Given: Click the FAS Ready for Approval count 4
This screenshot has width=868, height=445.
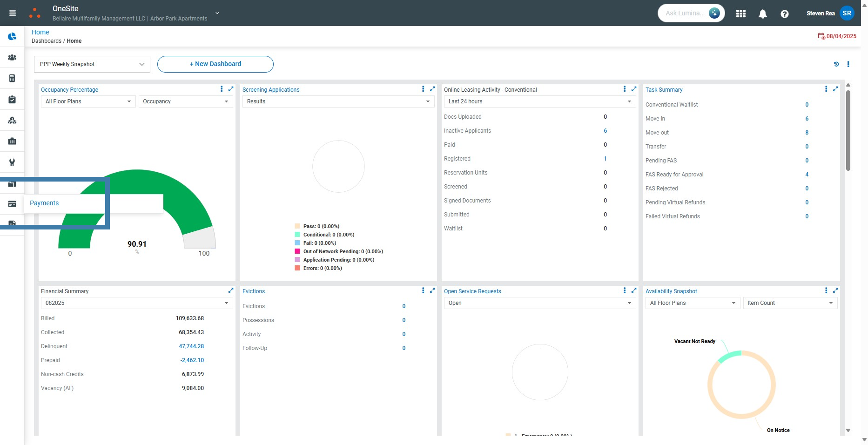Looking at the screenshot, I should [x=807, y=175].
